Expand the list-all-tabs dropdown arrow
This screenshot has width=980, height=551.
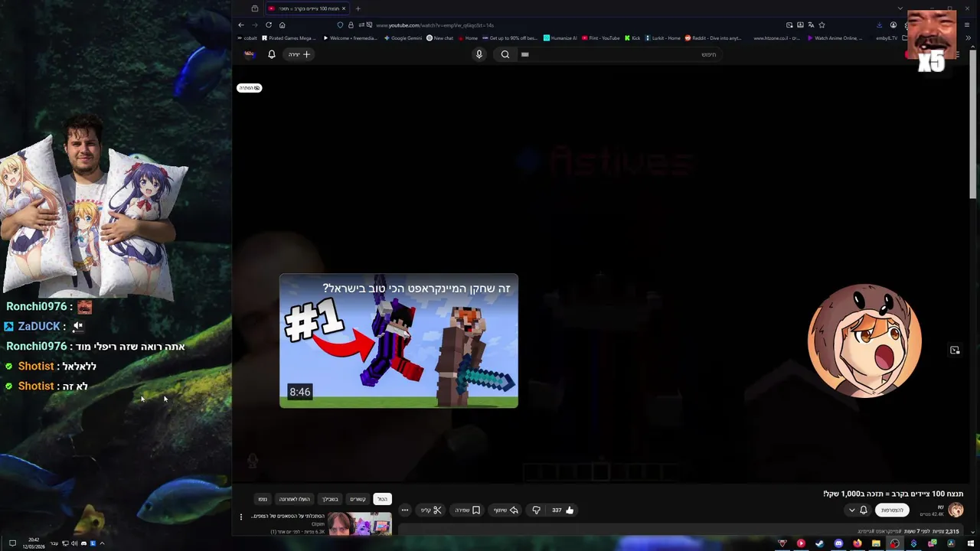900,8
